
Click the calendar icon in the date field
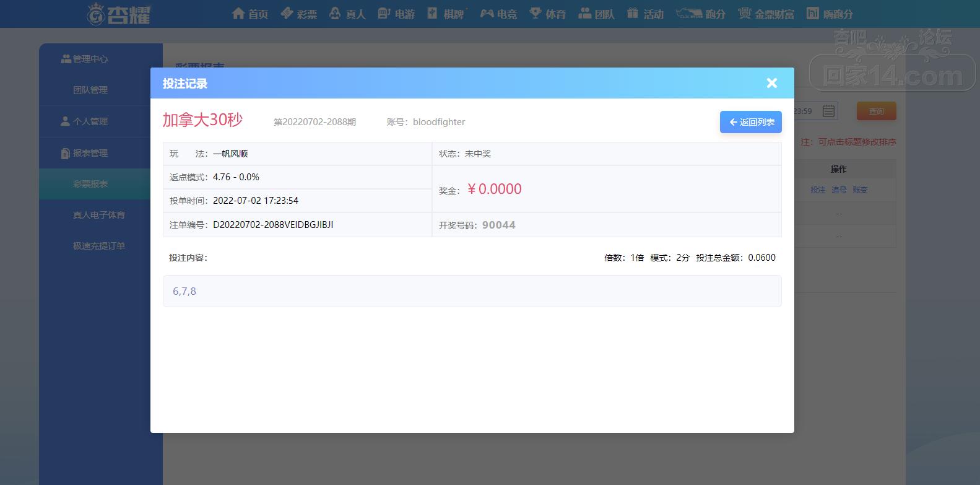click(x=828, y=111)
